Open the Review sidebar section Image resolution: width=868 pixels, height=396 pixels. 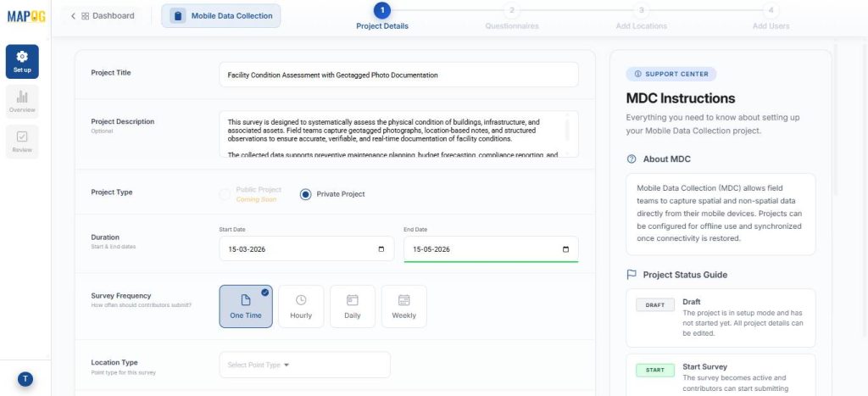(22, 142)
